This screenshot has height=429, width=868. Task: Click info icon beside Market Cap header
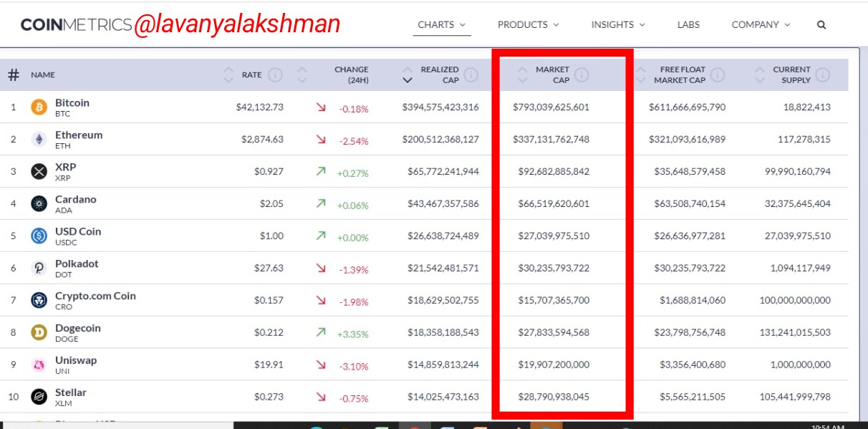(x=582, y=74)
